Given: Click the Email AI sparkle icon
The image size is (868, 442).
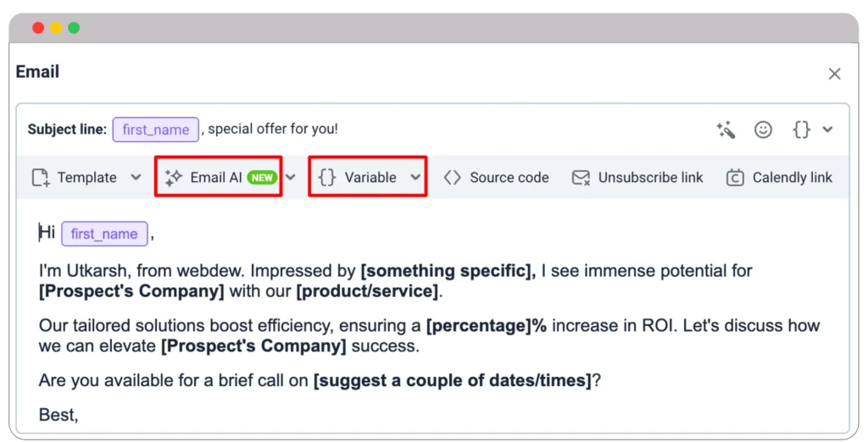Looking at the screenshot, I should [174, 178].
